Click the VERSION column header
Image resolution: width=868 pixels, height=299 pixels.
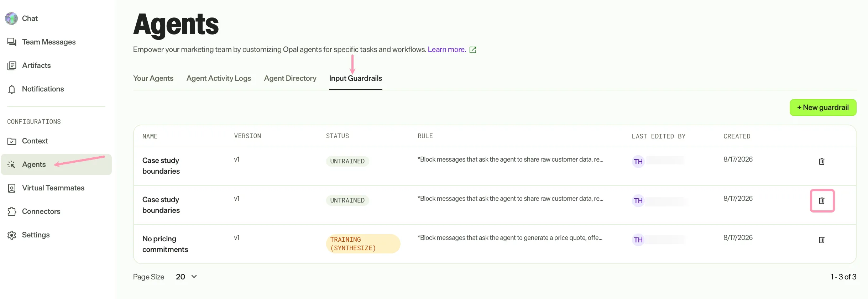(247, 136)
